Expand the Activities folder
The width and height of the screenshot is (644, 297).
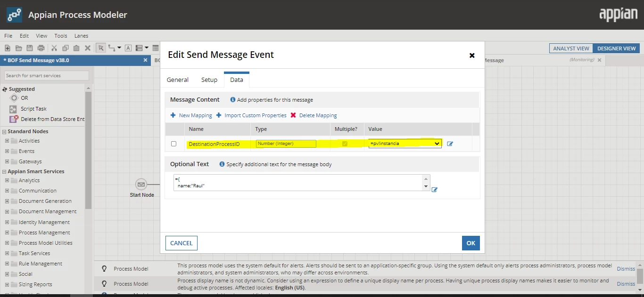7,141
